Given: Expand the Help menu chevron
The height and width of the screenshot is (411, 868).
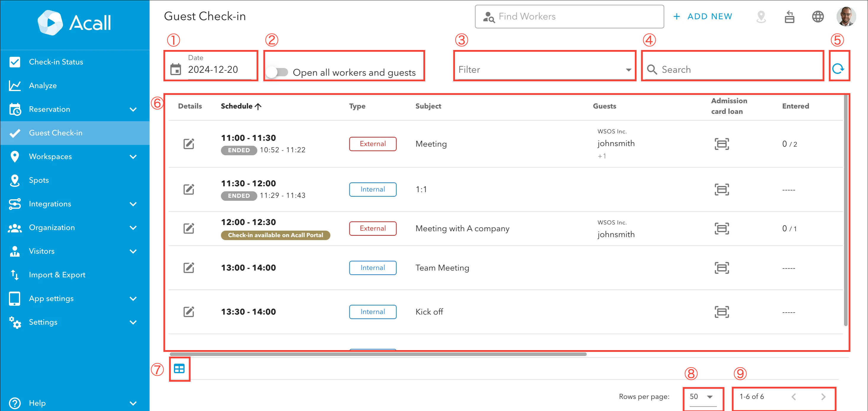Looking at the screenshot, I should coord(133,403).
